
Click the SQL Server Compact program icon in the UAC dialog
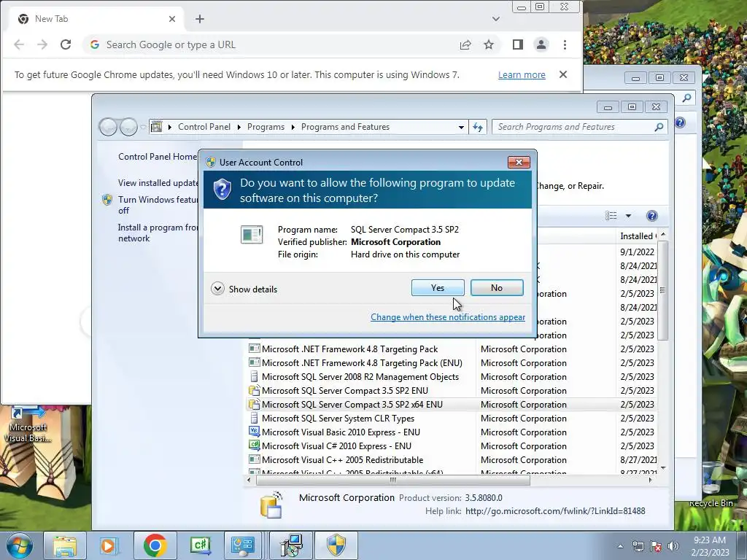[x=252, y=234]
